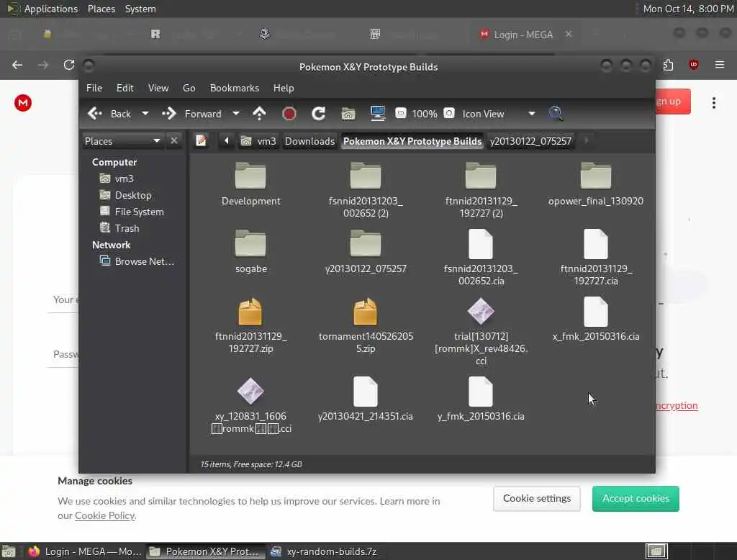Select the y20130421_214351.cia file

click(365, 399)
